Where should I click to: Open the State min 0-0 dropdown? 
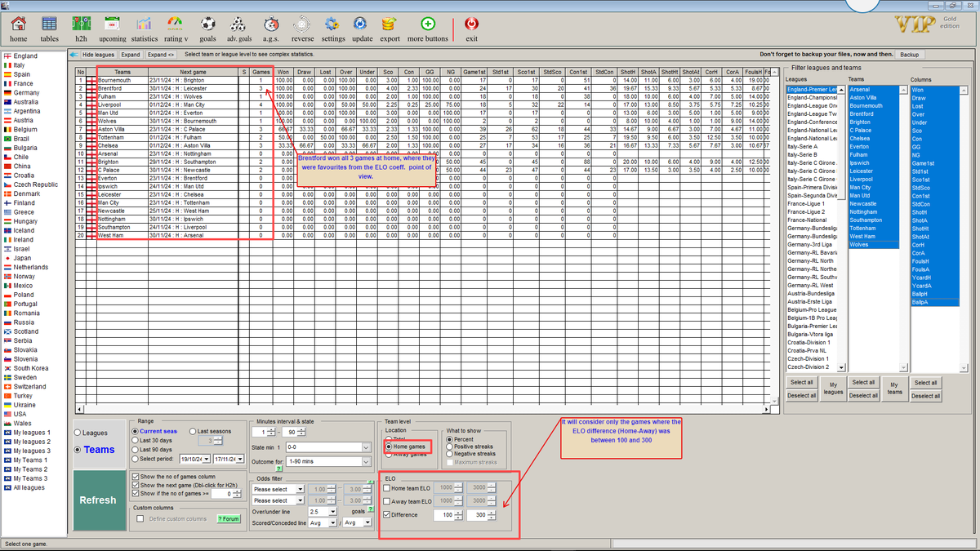click(327, 447)
